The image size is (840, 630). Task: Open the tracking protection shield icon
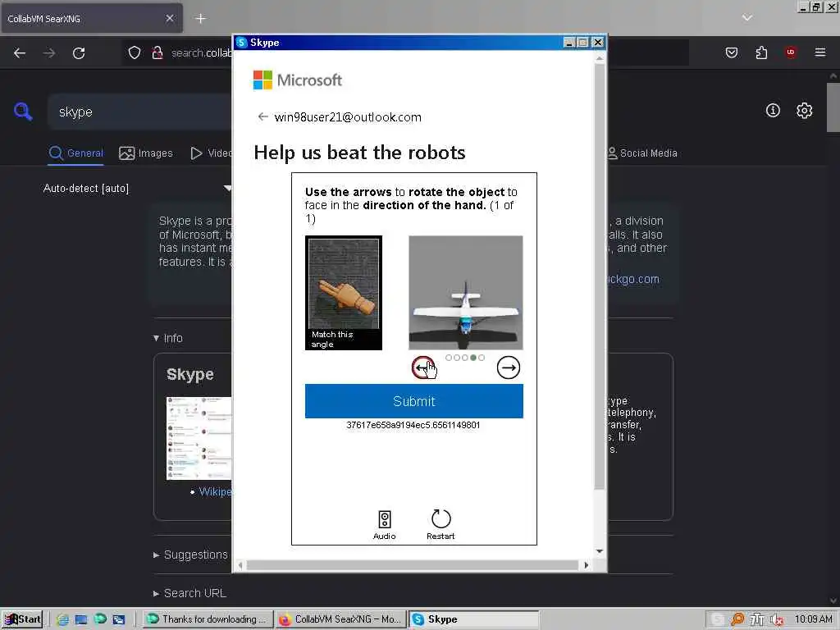(135, 52)
